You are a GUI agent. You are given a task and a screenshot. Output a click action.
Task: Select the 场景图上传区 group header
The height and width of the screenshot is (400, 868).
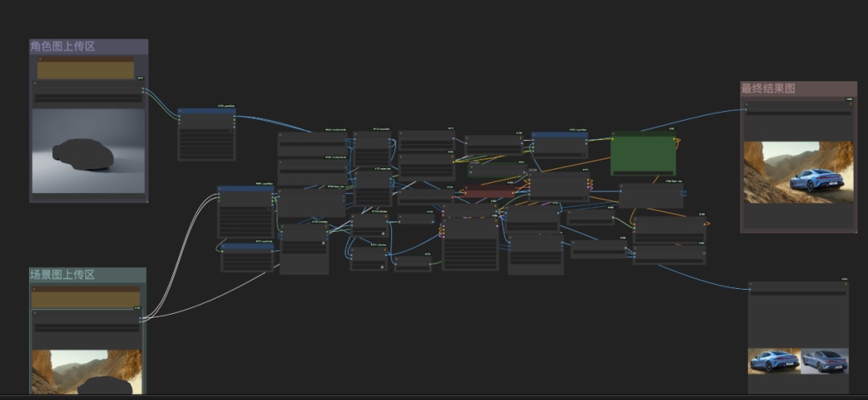(x=63, y=275)
